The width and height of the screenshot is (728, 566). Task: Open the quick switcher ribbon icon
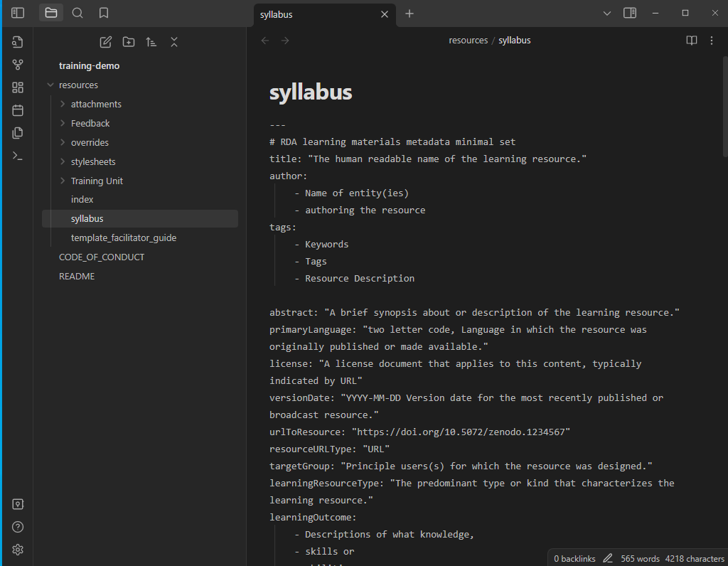(x=18, y=42)
